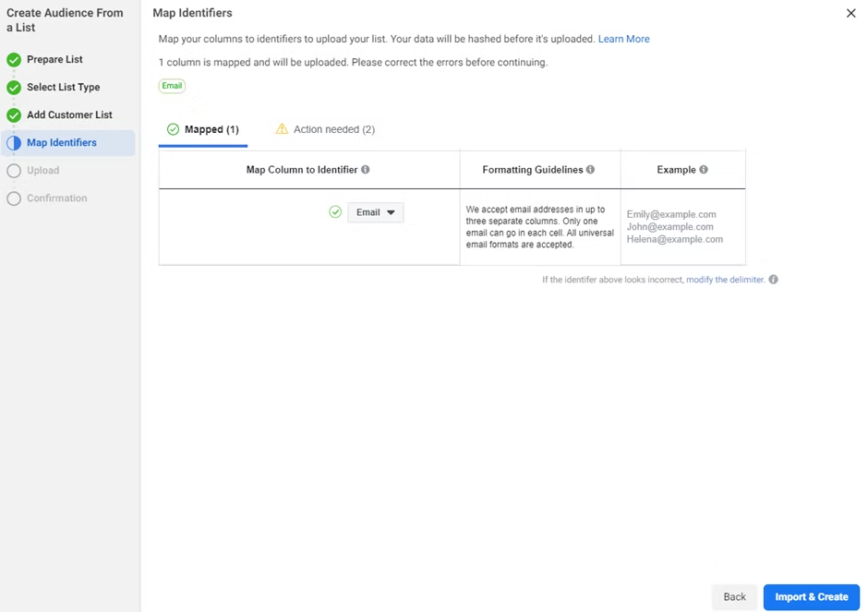Click the green Email tag chip
868x612 pixels.
pos(172,86)
